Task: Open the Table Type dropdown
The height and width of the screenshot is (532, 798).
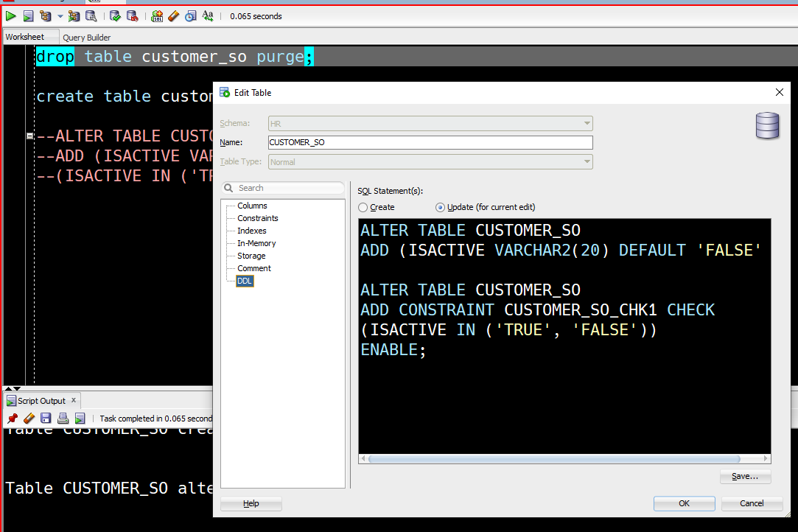Action: pyautogui.click(x=430, y=162)
